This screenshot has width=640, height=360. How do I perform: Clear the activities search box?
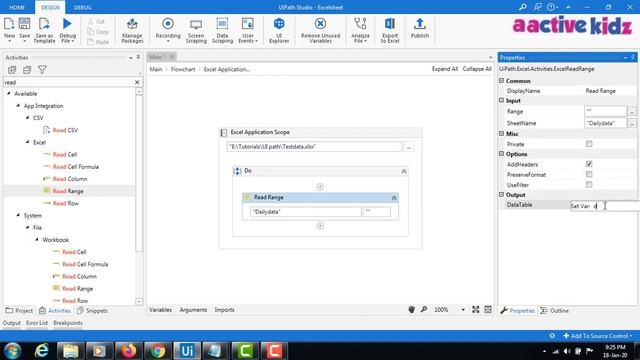137,82
